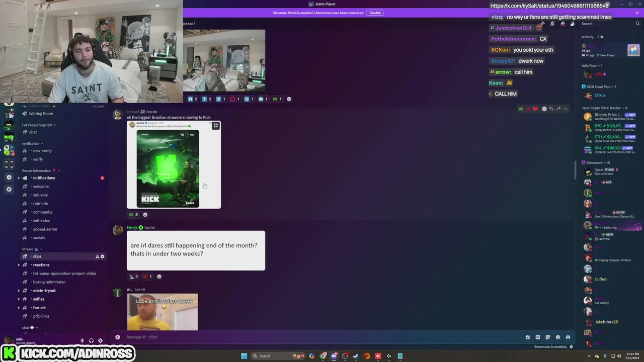Toggle the 3 reaction under Henry's message
Image resolution: width=644 pixels, height=362 pixels.
click(133, 277)
